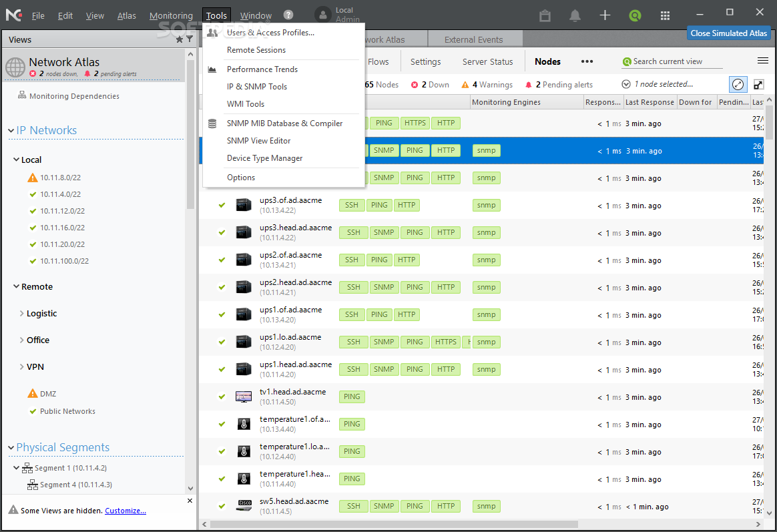The image size is (777, 532).
Task: Click Close Simulated Atlas button
Action: click(x=728, y=33)
